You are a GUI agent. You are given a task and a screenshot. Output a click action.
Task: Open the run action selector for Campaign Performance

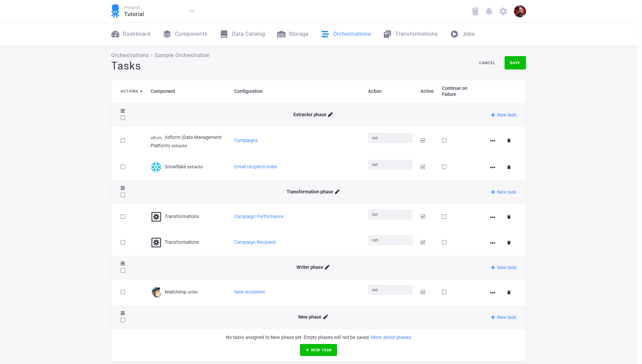tap(390, 214)
